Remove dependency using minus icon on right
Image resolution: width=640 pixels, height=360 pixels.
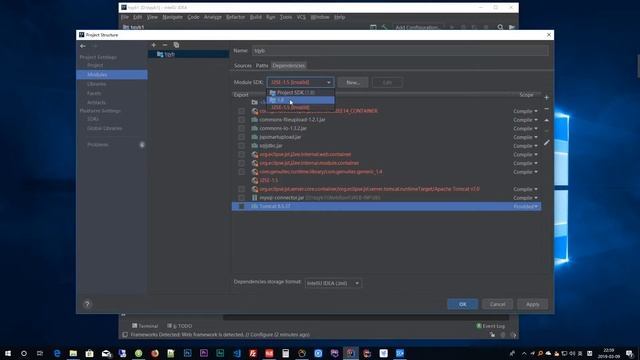(x=546, y=109)
